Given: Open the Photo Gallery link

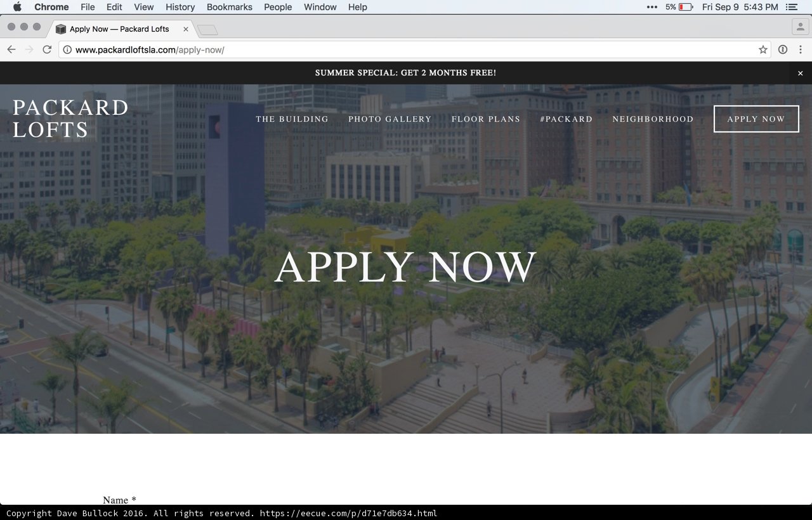Looking at the screenshot, I should click(x=390, y=119).
